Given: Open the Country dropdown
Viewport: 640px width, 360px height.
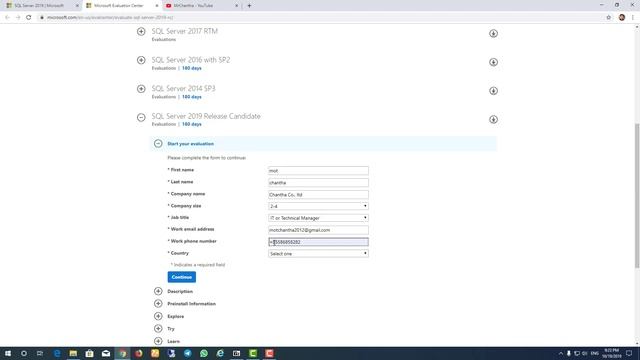Looking at the screenshot, I should pyautogui.click(x=318, y=253).
